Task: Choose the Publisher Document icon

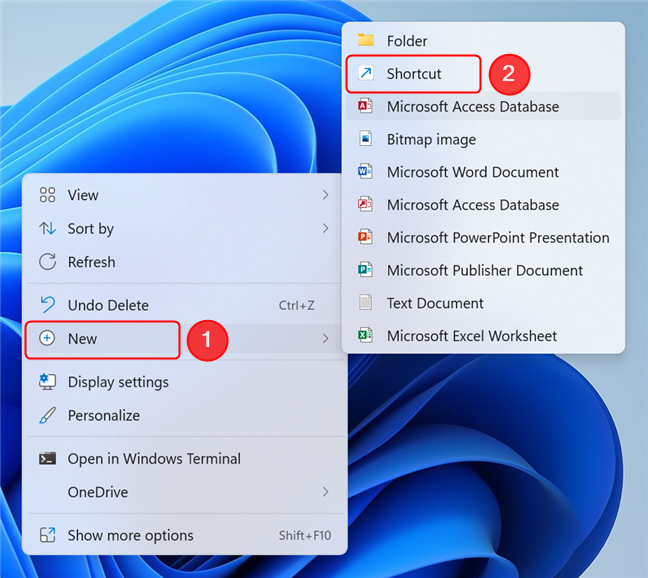Action: point(366,271)
